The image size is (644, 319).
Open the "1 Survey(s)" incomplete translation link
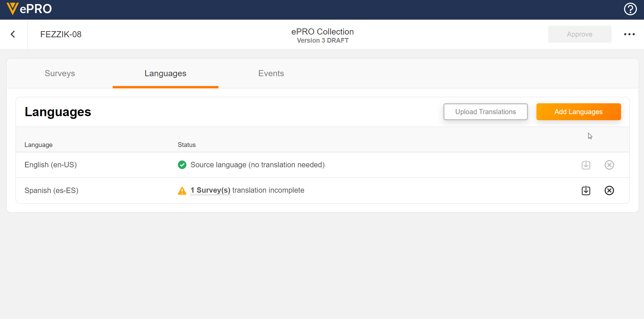coord(210,190)
